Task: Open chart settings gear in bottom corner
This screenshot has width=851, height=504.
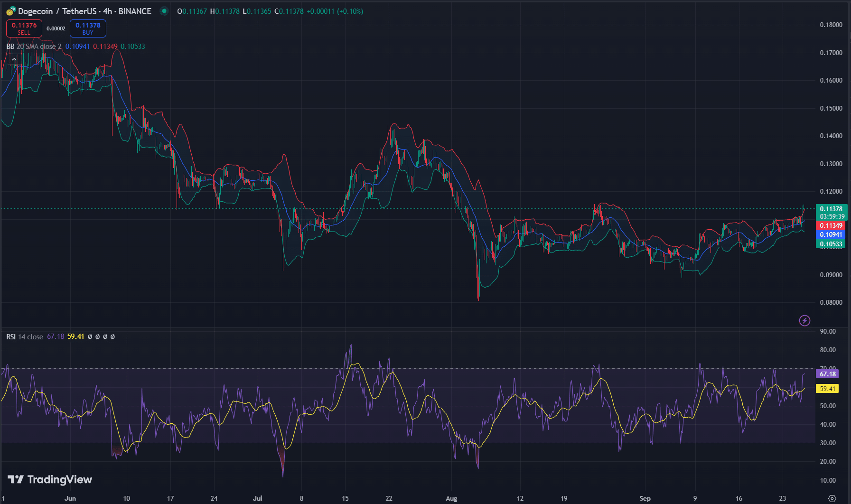Action: pos(832,498)
